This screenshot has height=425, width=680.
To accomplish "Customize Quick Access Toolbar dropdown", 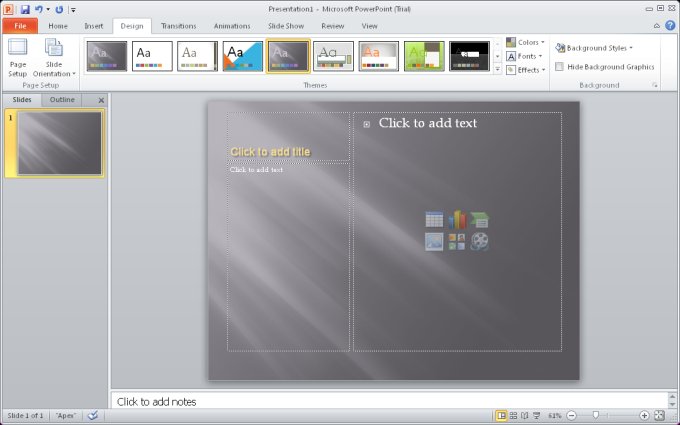I will point(73,10).
